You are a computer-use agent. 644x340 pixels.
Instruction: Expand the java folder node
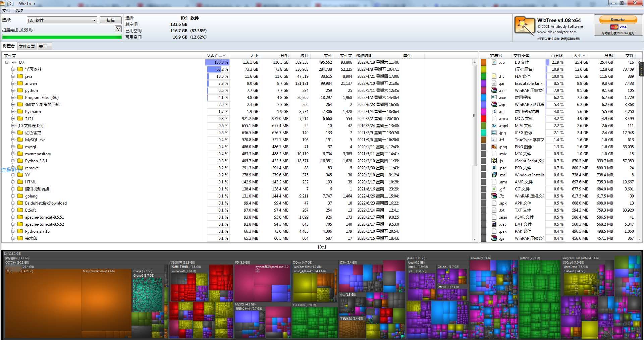coord(13,76)
